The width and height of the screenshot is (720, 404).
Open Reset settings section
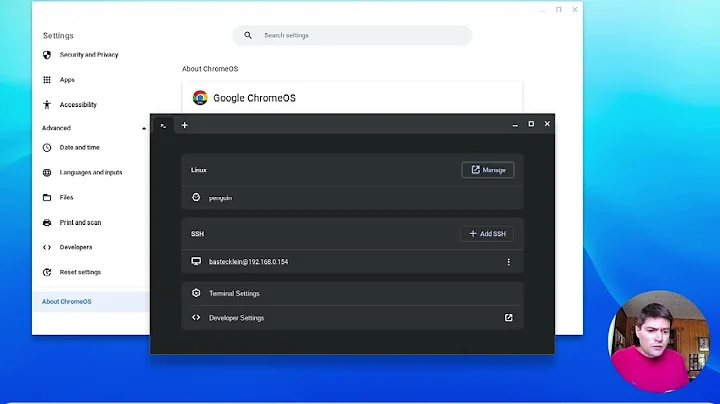(x=80, y=272)
